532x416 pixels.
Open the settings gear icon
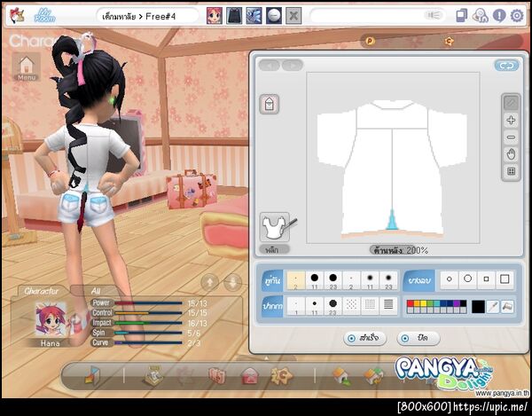tap(517, 16)
